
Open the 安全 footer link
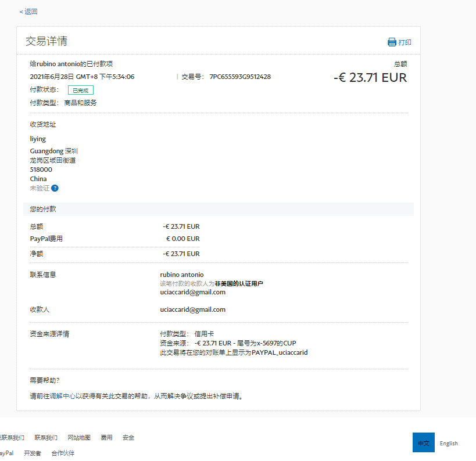pyautogui.click(x=128, y=438)
